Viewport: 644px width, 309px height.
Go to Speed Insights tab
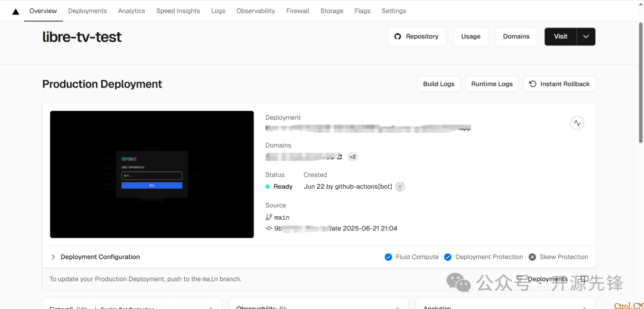click(178, 11)
